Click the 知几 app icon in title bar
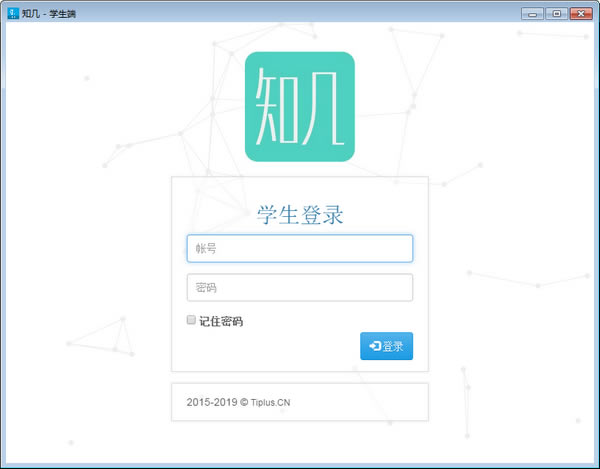This screenshot has width=600, height=469. click(13, 13)
